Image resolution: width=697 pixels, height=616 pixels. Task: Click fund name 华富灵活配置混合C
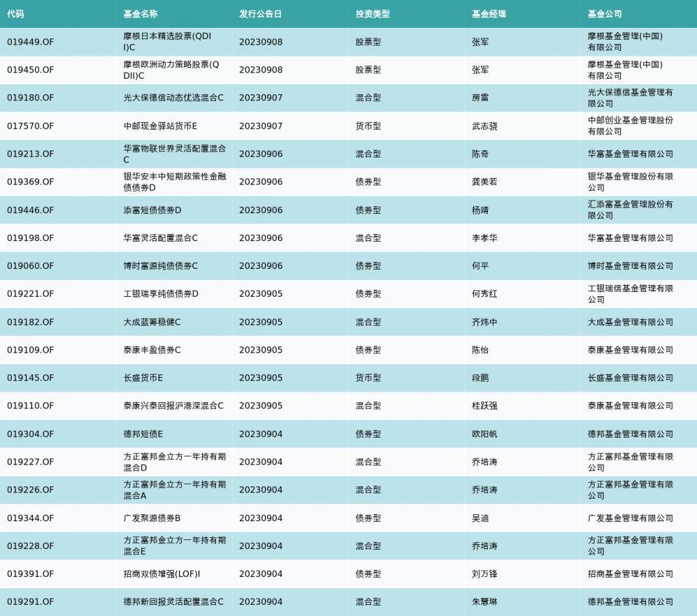tap(160, 238)
